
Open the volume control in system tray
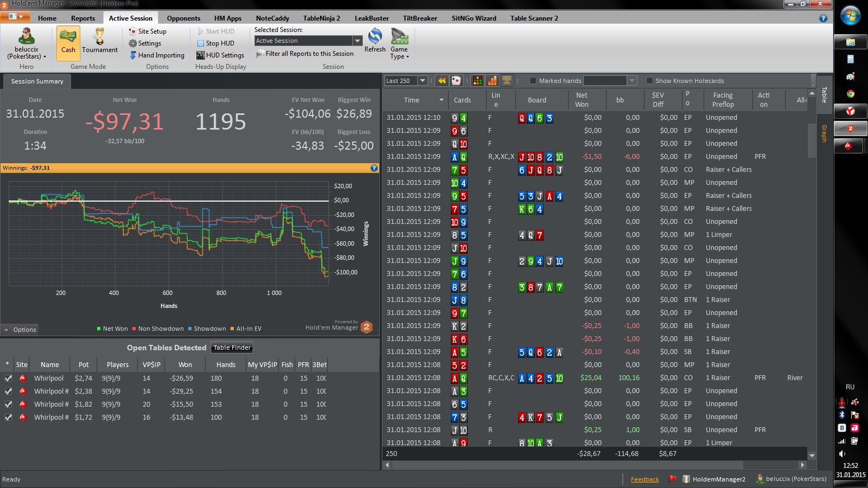pos(842,454)
